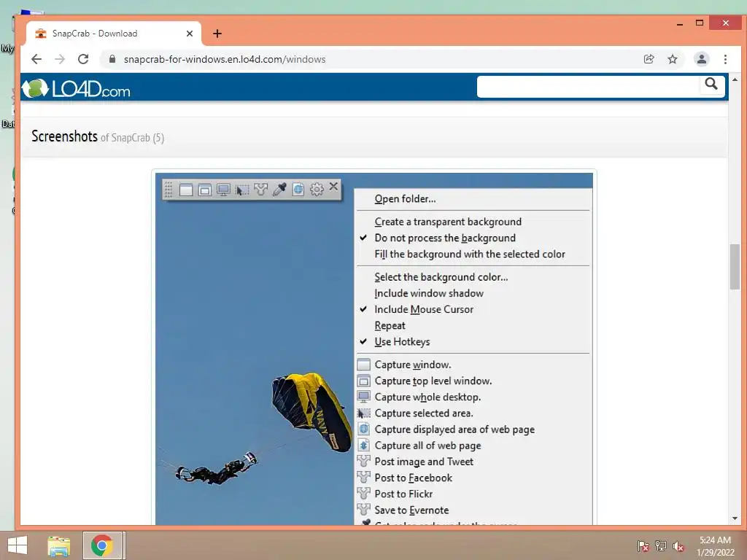Close the SnapCrab - Download tab
Viewport: 747px width, 560px height.
(x=190, y=34)
